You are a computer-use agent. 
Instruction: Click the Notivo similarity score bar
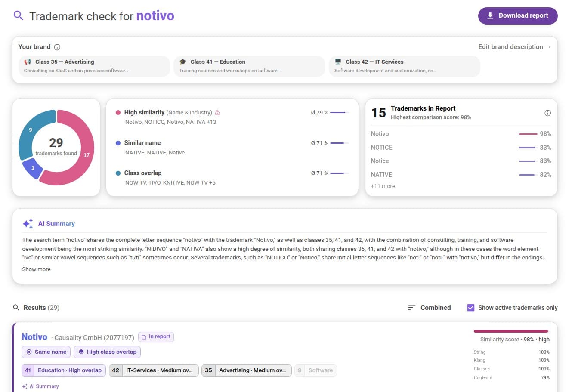[511, 331]
